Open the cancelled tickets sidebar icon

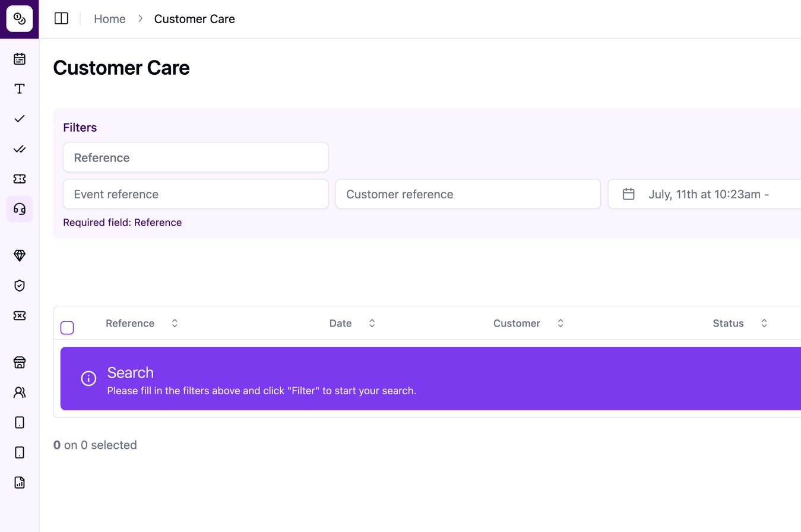[x=19, y=315]
